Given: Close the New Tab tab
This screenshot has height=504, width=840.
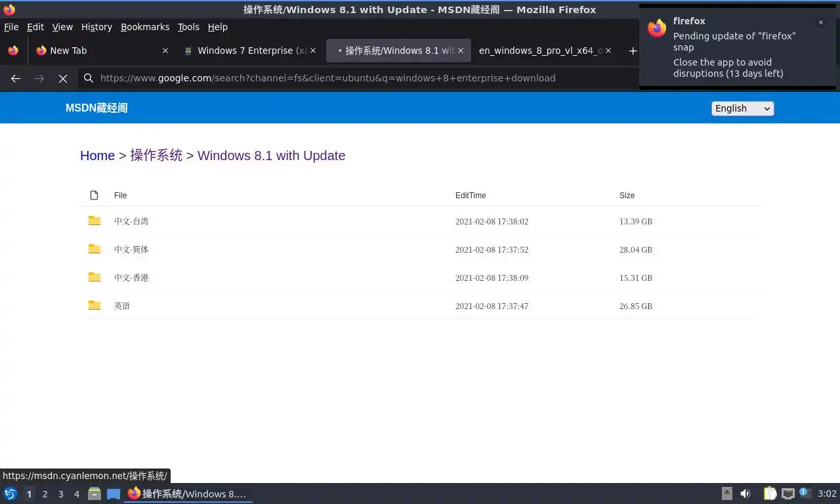Looking at the screenshot, I should [x=165, y=51].
